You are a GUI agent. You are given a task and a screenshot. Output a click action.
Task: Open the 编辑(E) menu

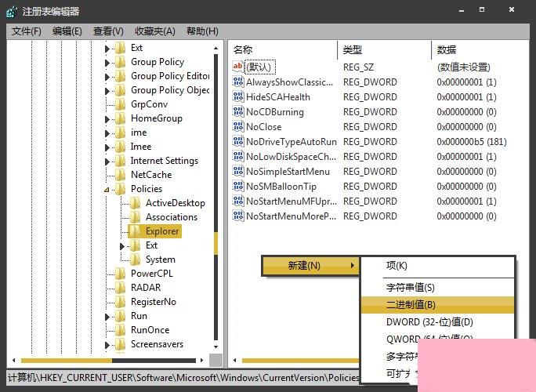coord(67,31)
